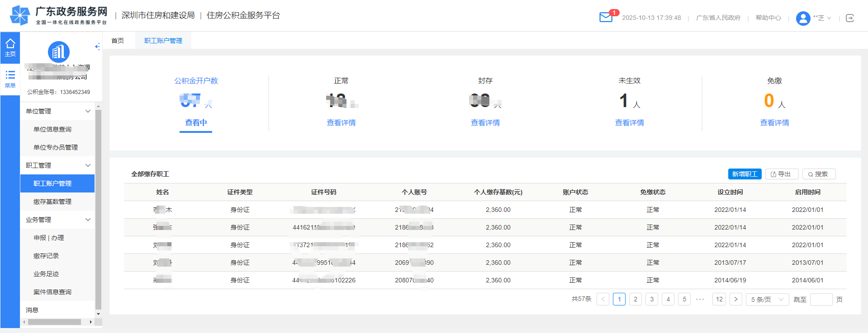The width and height of the screenshot is (868, 333).
Task: Select 职工账户管理 in the sidebar
Action: coord(57,183)
